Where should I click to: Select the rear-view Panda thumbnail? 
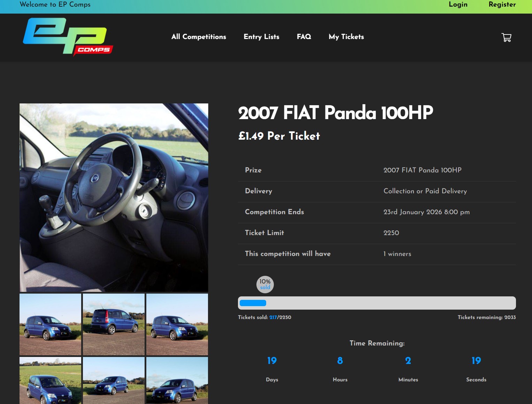click(x=114, y=324)
